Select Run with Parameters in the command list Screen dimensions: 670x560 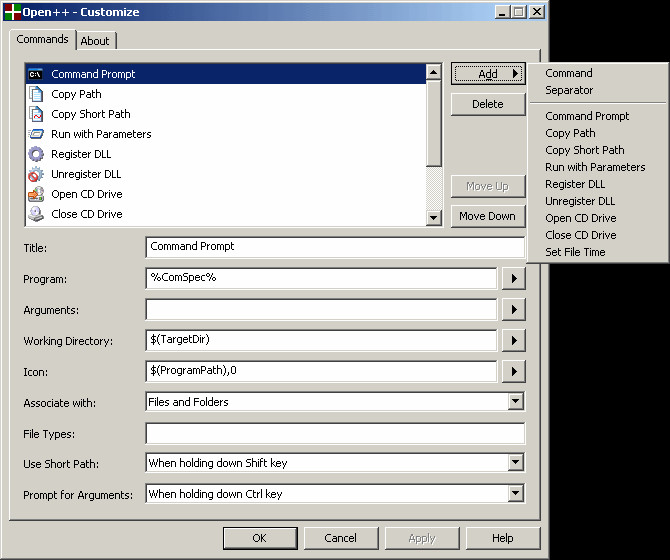coord(226,134)
